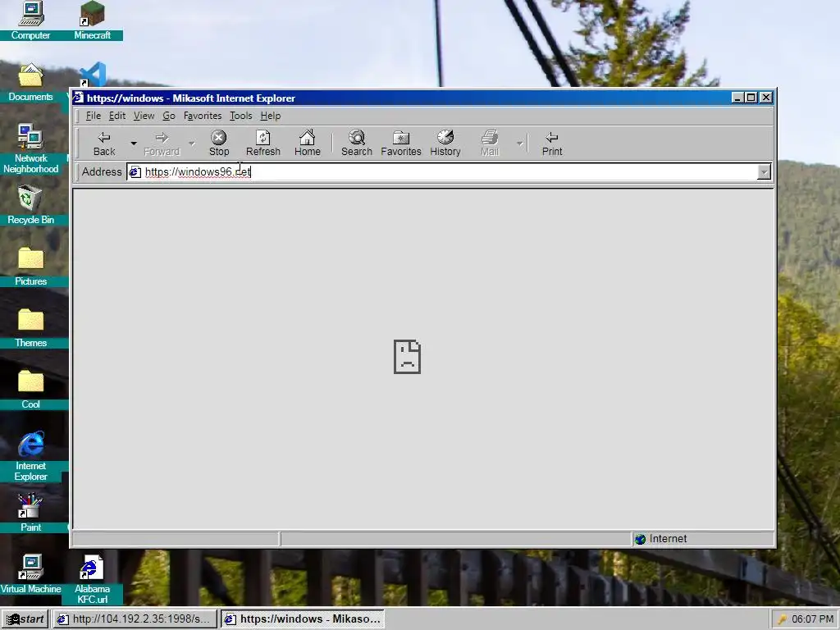Select the Internet Explorer desktop icon
This screenshot has width=840, height=630.
tap(30, 456)
